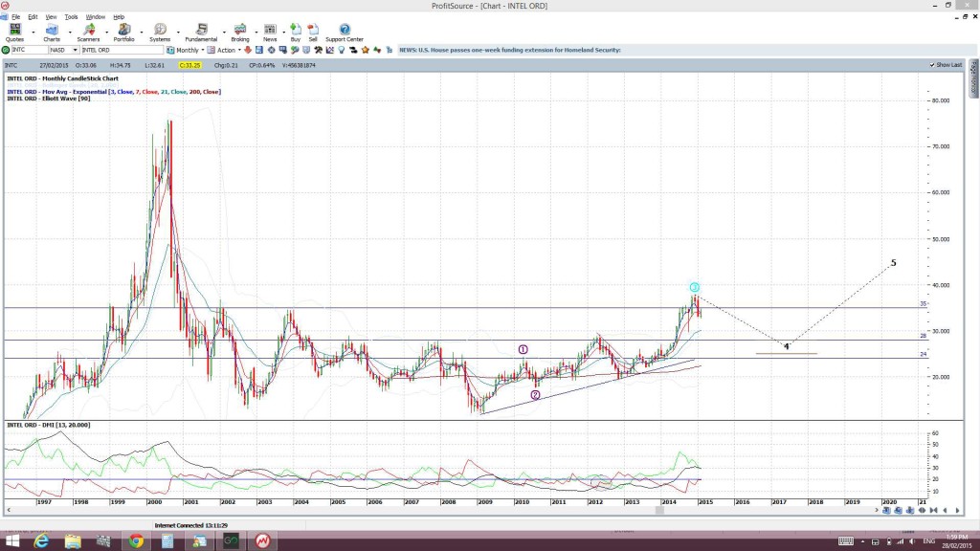
Task: Open the Window menu
Action: [95, 17]
